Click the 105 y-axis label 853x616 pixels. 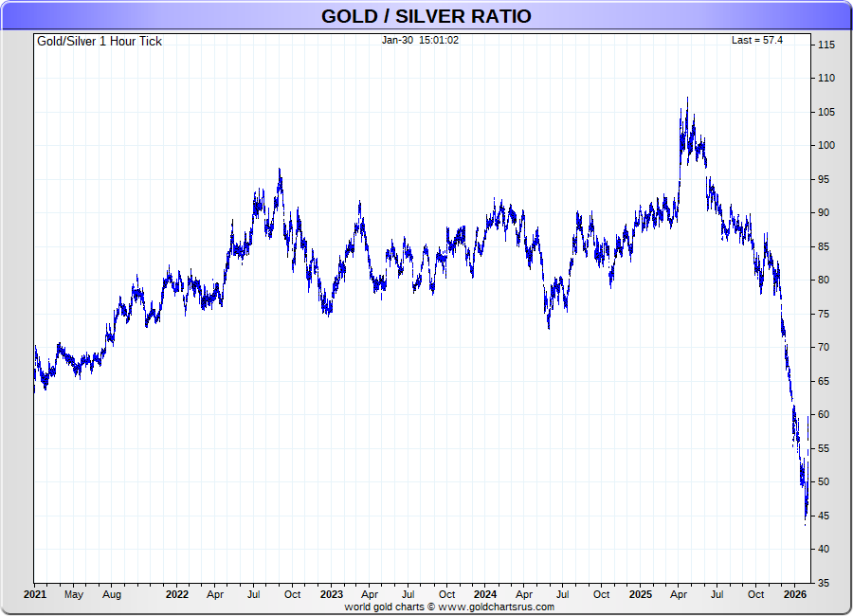coord(826,112)
